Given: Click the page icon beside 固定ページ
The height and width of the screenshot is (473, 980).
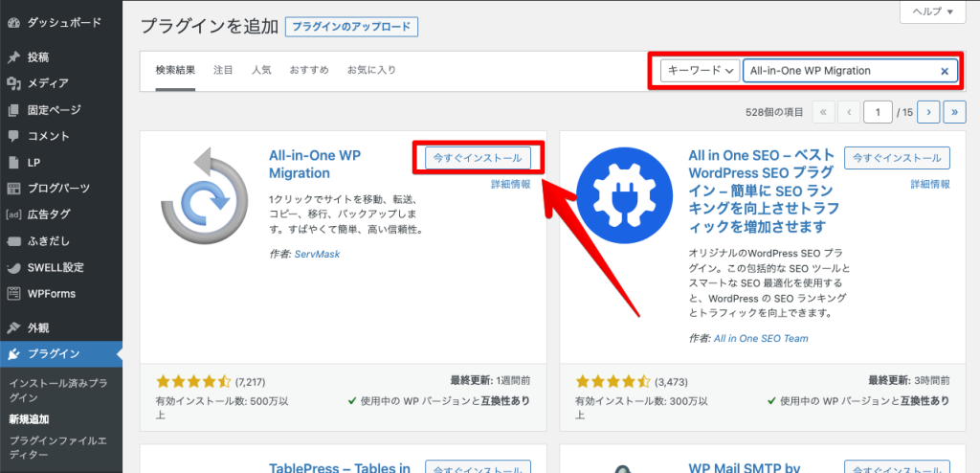Looking at the screenshot, I should pyautogui.click(x=13, y=110).
